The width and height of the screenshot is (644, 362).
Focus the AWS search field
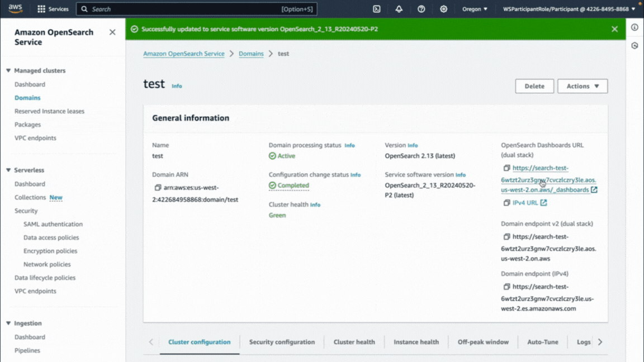(x=196, y=9)
